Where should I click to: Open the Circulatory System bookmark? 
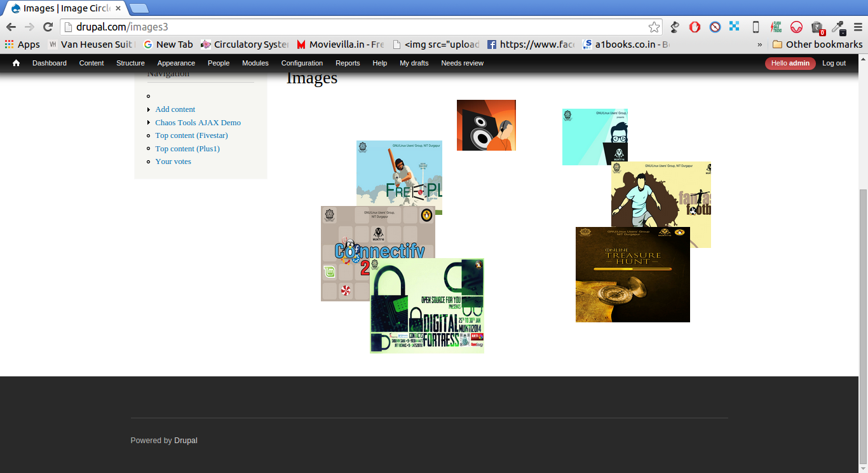[x=245, y=45]
